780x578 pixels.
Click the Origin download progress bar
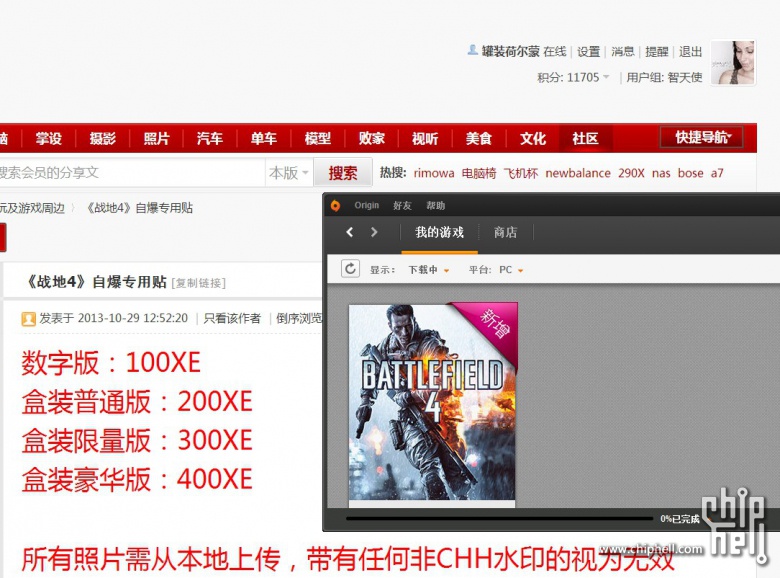click(498, 519)
